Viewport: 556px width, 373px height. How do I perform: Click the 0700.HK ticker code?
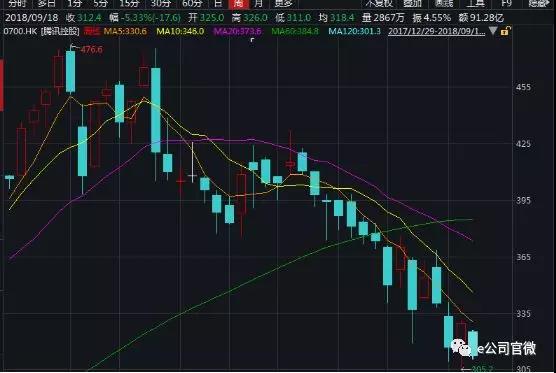pyautogui.click(x=20, y=31)
